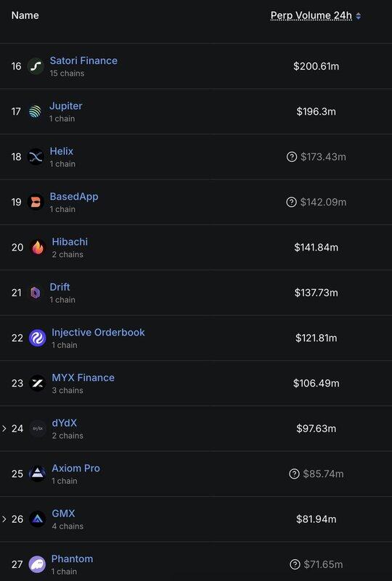This screenshot has height=581, width=392.
Task: Click the Phantom ghost logo icon
Action: coord(38,564)
